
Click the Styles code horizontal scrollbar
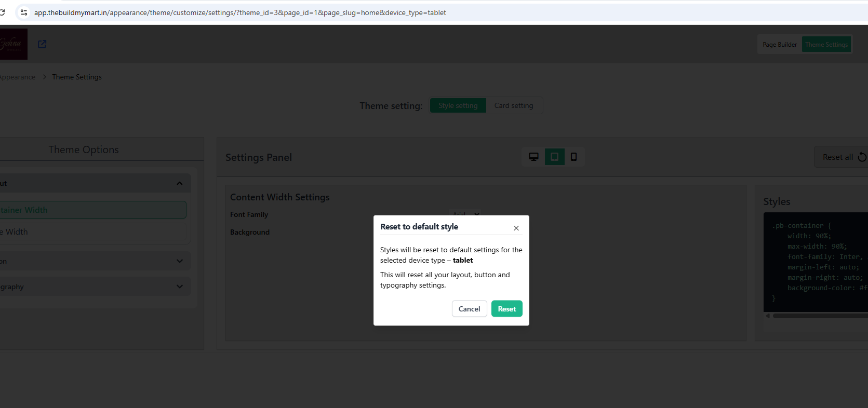pyautogui.click(x=820, y=316)
